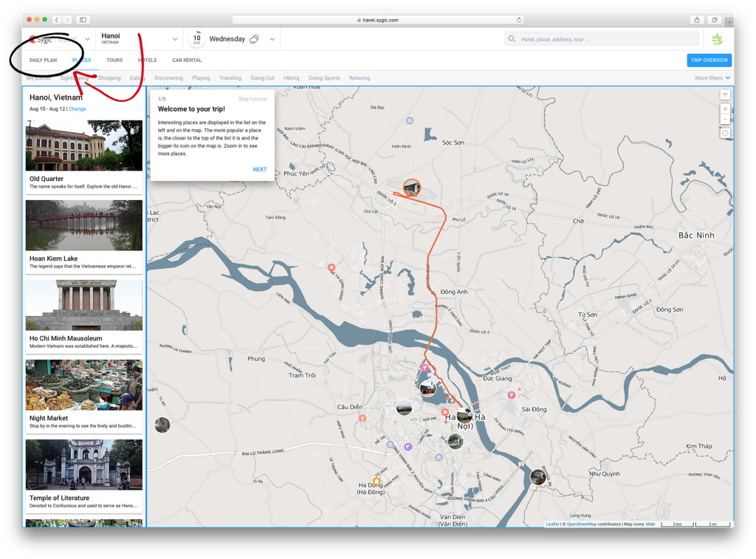Open the Old Quarter place card
Viewport: 756px width, 559px height.
(x=84, y=157)
